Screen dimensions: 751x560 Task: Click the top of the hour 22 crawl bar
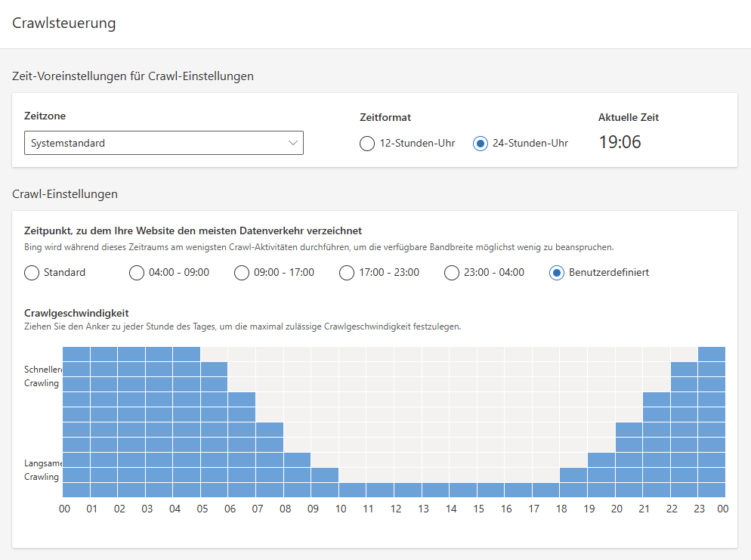[684, 370]
